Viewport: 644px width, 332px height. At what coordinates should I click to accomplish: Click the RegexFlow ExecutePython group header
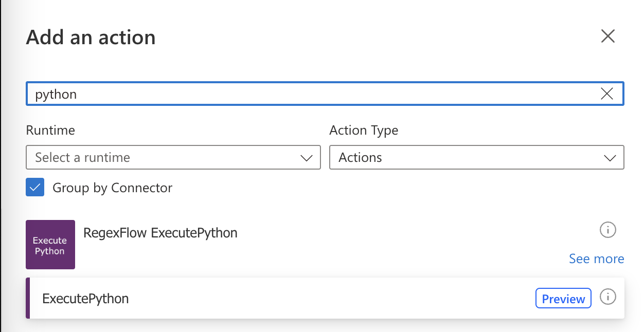pos(160,233)
